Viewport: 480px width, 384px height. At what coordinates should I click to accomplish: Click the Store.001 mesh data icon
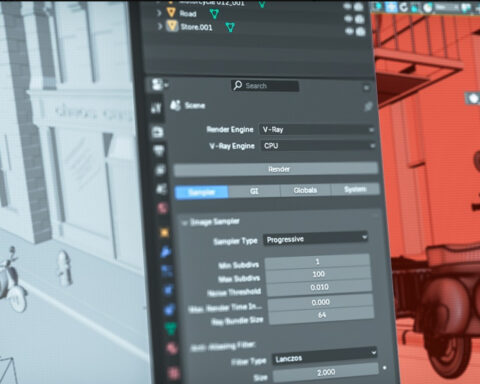click(x=230, y=27)
